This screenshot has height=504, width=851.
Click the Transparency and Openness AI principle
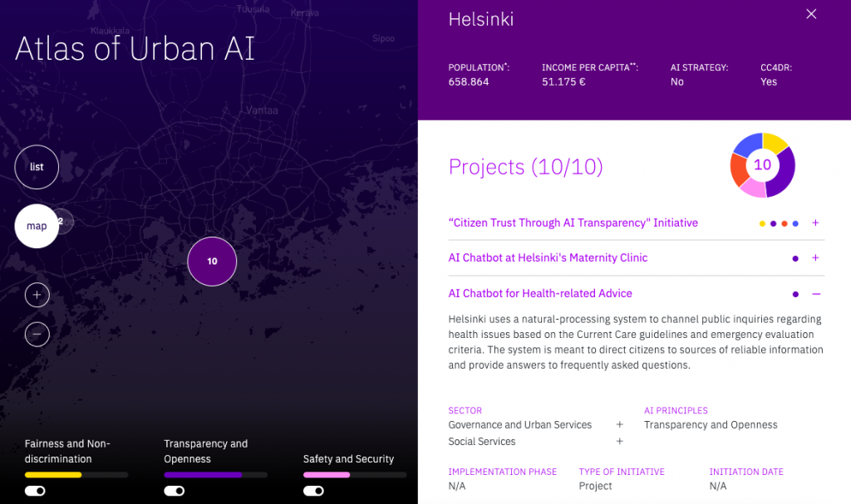(x=711, y=425)
